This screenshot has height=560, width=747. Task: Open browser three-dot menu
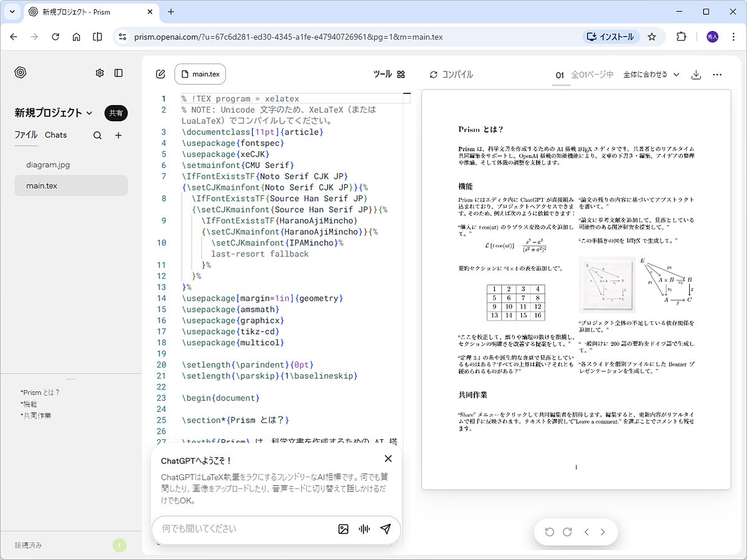click(733, 37)
